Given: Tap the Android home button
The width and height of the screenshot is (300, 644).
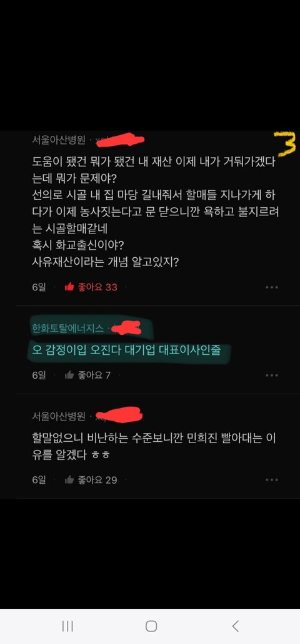Looking at the screenshot, I should coord(151,626).
